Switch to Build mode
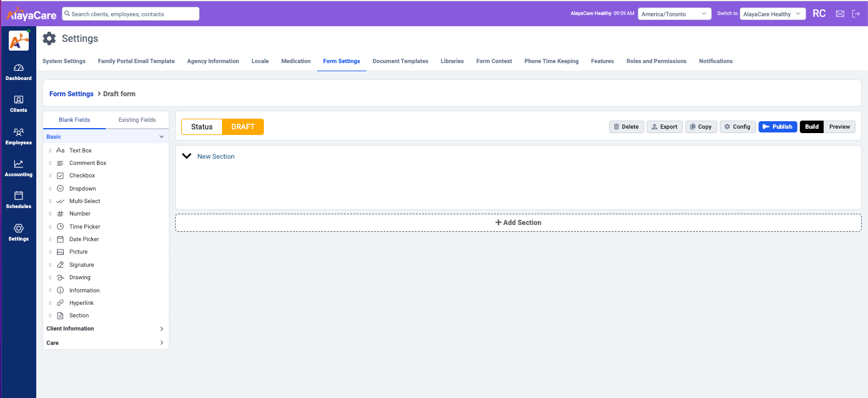 (812, 127)
